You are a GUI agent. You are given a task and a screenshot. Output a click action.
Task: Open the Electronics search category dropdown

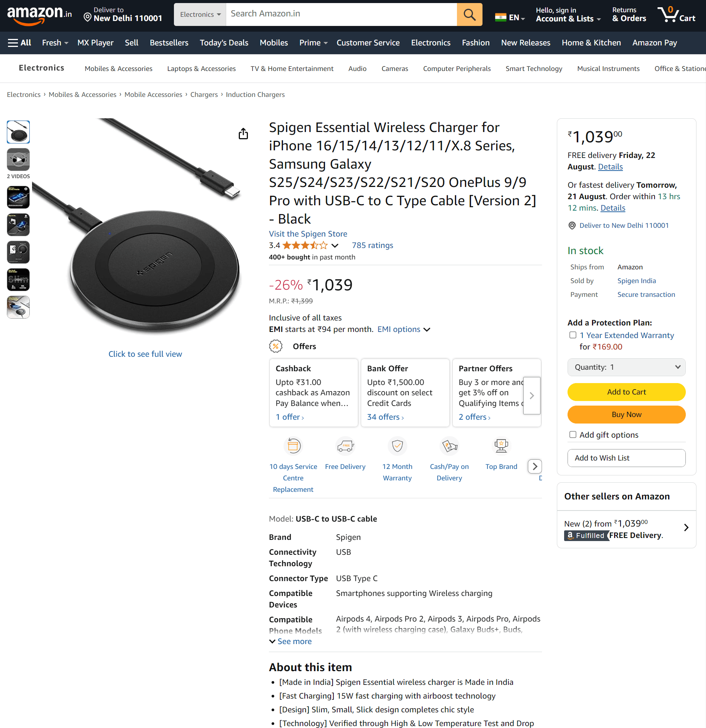click(200, 14)
